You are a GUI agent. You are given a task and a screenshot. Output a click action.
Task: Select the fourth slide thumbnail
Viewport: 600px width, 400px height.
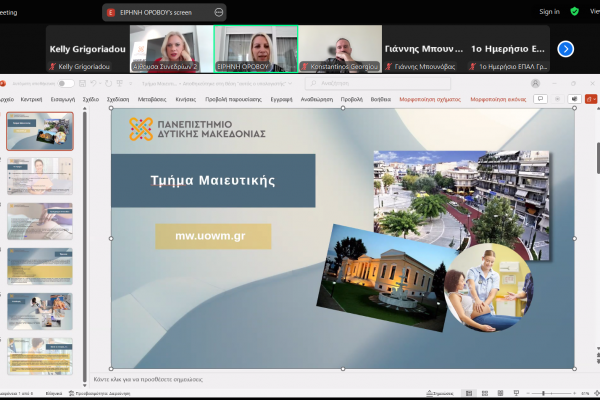click(x=40, y=266)
